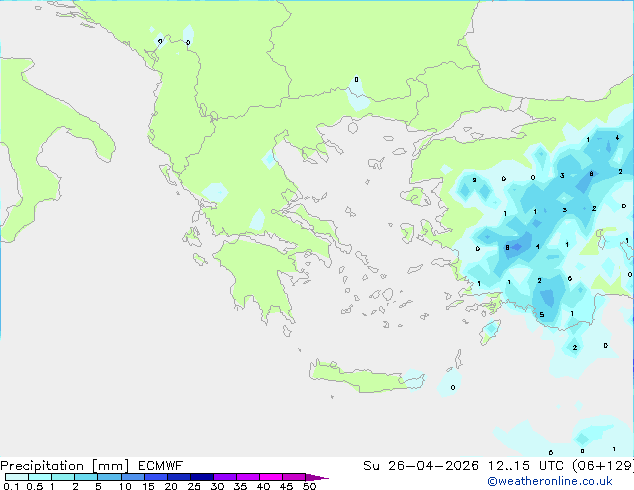Select the 0.5 mm pale cyan legend swatch
Image resolution: width=634 pixels, height=490 pixels.
pos(40,477)
